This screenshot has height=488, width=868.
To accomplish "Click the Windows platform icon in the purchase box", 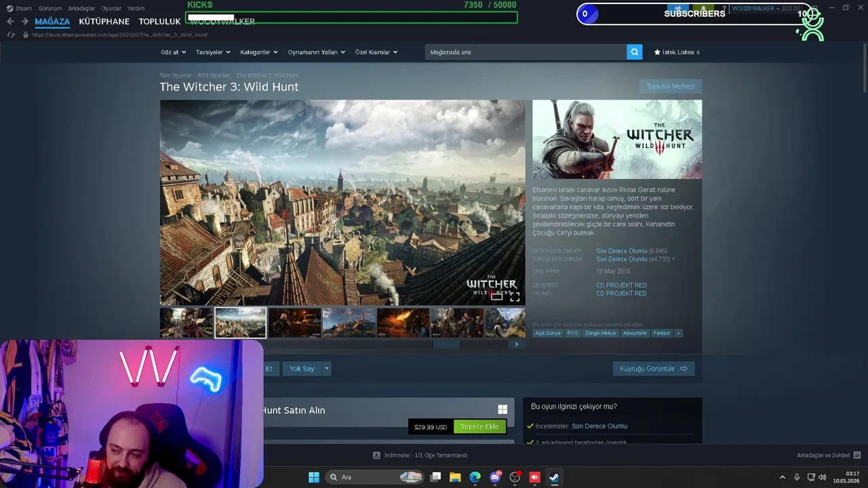I will coord(502,409).
